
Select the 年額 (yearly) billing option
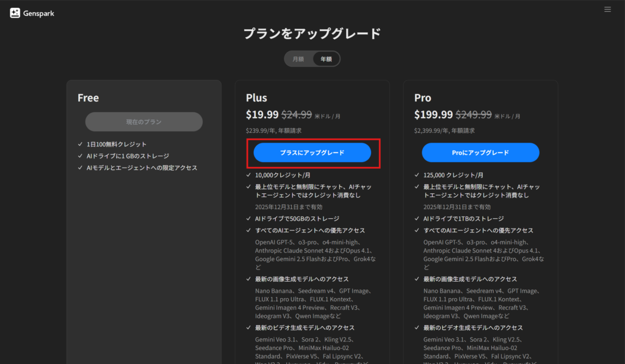pyautogui.click(x=326, y=59)
